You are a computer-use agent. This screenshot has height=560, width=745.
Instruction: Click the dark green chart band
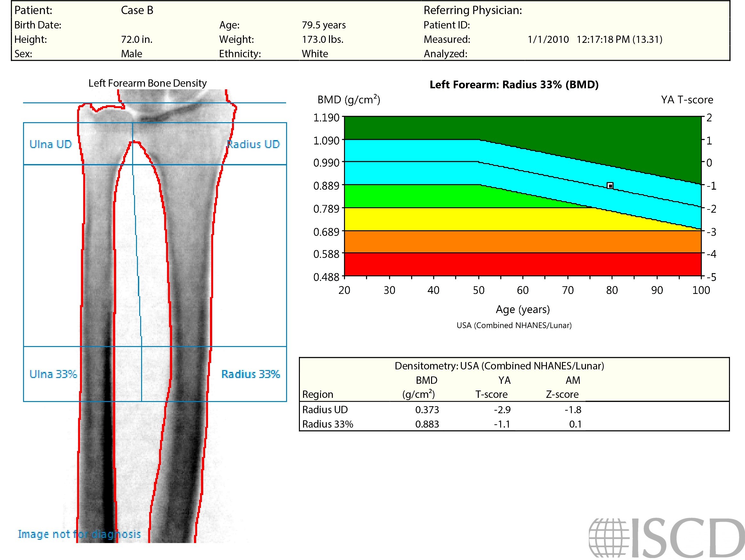point(505,128)
